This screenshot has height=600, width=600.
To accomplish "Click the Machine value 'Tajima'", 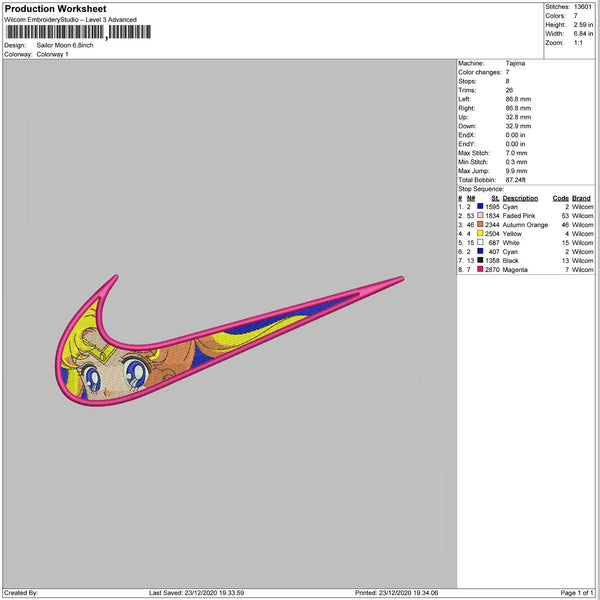I will (x=515, y=63).
